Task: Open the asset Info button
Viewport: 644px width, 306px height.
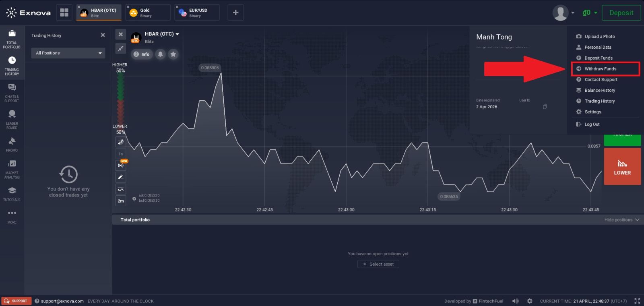Action: pos(142,54)
